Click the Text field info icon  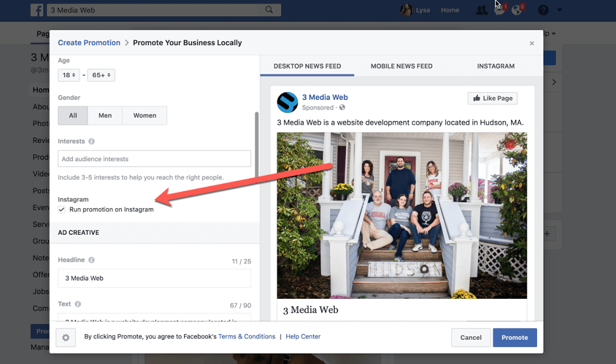(78, 304)
